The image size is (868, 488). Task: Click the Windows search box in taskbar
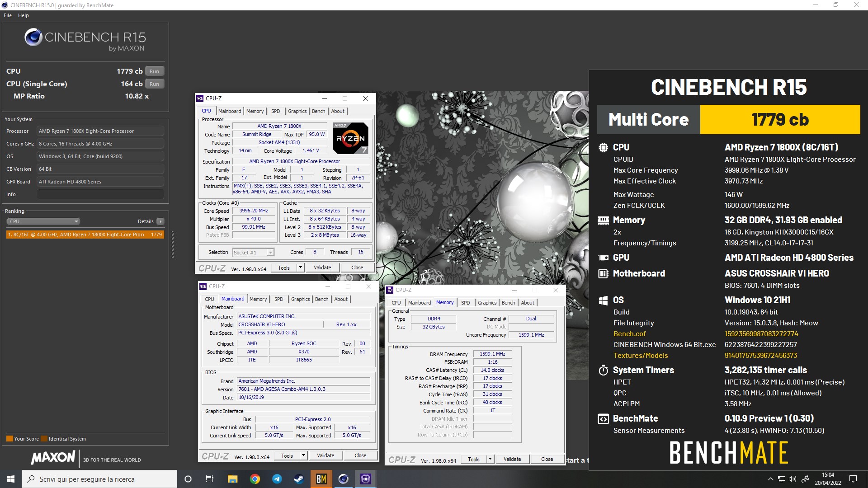(x=99, y=479)
